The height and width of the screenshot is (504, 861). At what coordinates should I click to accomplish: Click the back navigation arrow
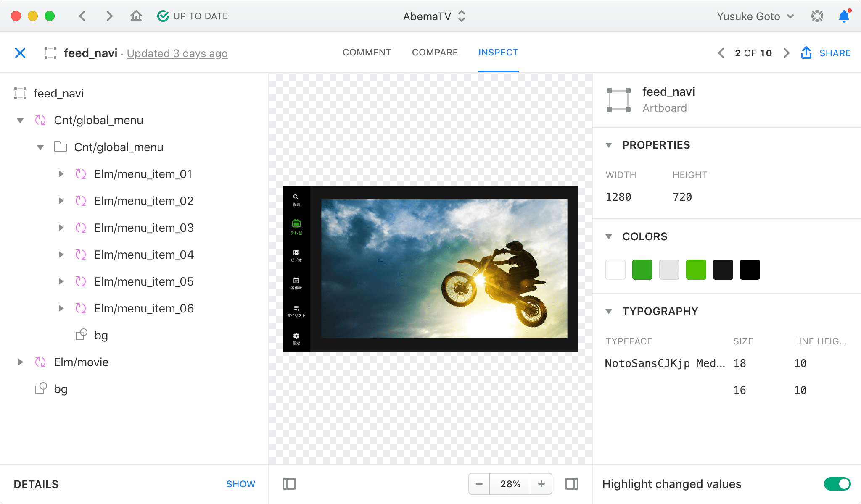tap(82, 16)
